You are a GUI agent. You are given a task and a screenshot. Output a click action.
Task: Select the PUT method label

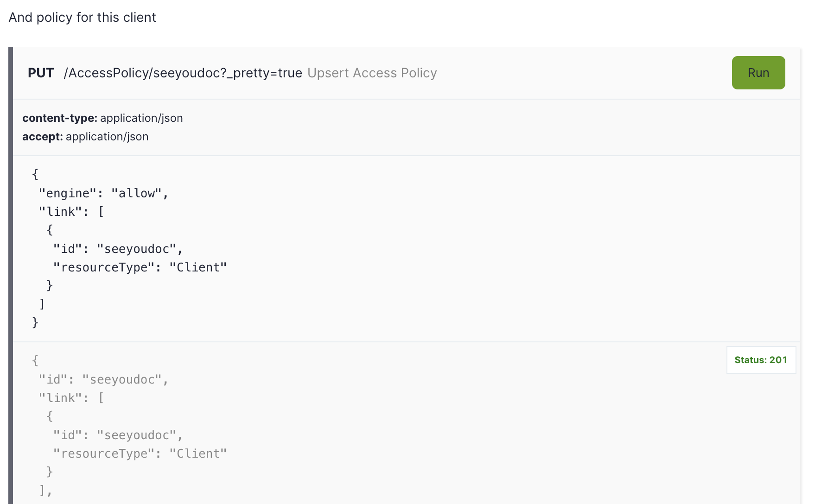tap(41, 73)
